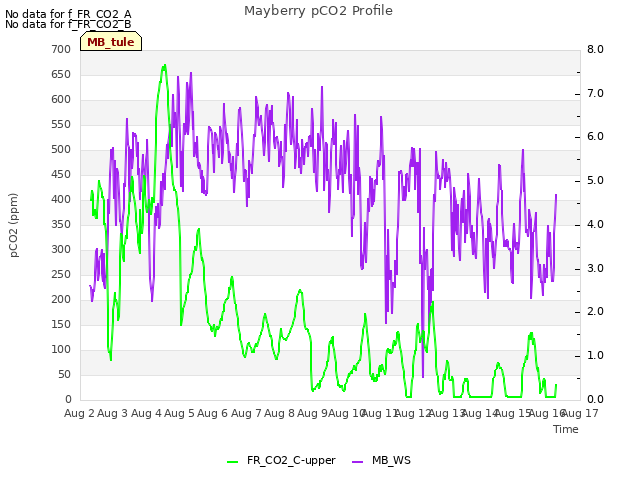Click the green line peak near Aug 4
The width and height of the screenshot is (640, 480).
click(164, 65)
